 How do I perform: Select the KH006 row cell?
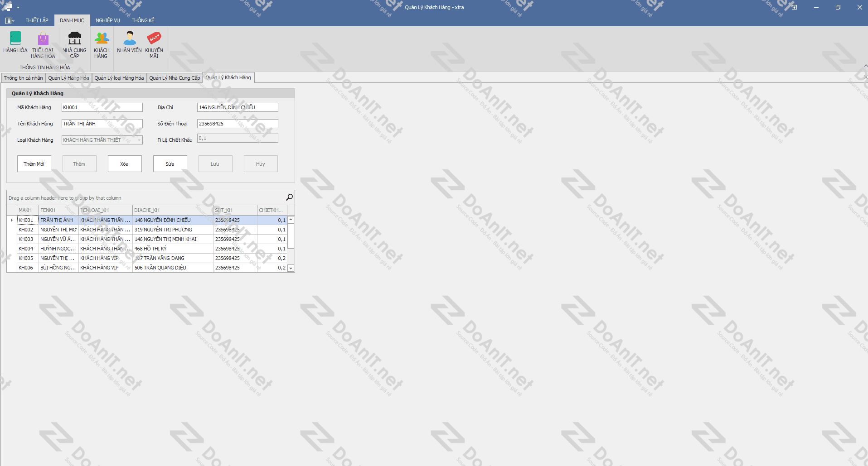click(x=28, y=268)
